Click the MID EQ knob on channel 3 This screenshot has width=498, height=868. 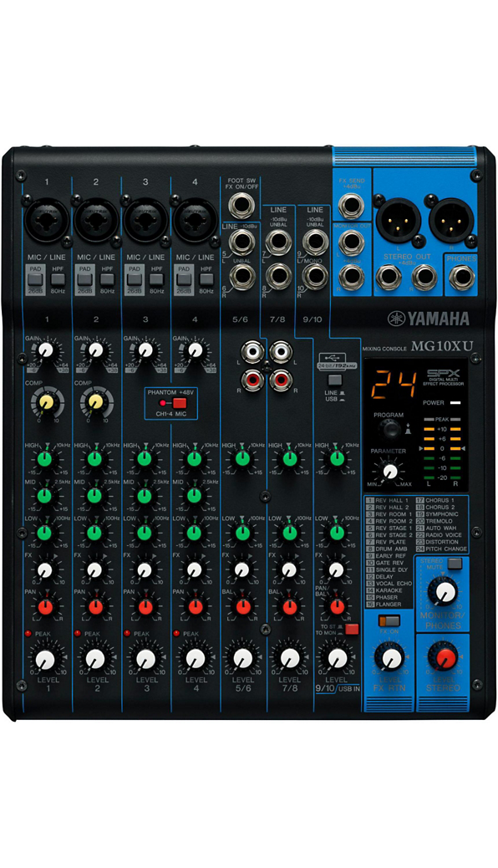(145, 495)
